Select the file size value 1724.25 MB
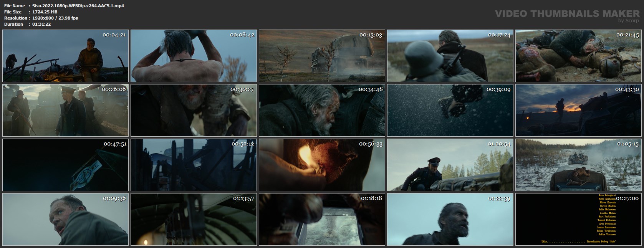The width and height of the screenshot is (644, 248). tap(45, 12)
